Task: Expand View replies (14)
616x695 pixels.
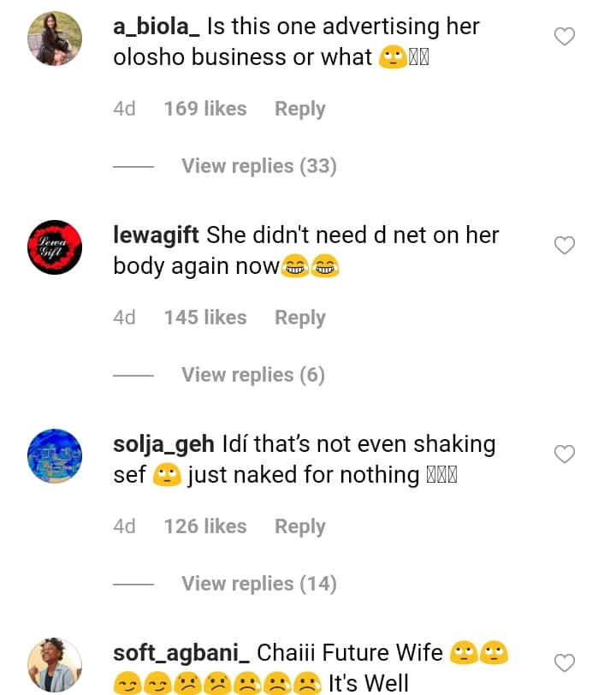Action: [x=258, y=584]
